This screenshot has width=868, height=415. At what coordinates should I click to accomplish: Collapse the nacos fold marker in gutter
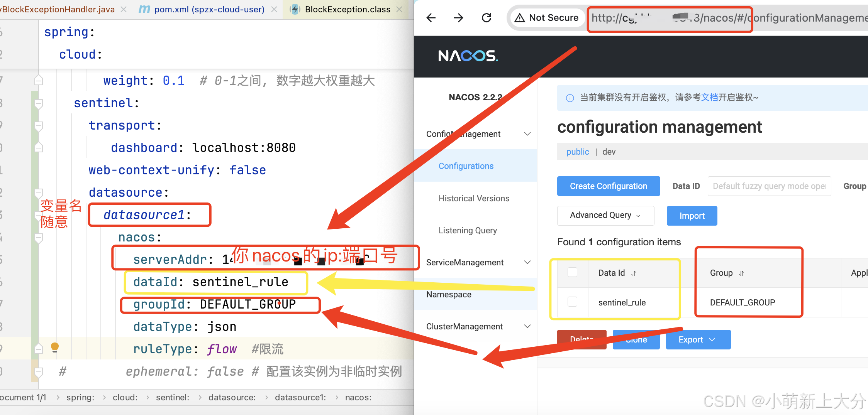tap(39, 238)
